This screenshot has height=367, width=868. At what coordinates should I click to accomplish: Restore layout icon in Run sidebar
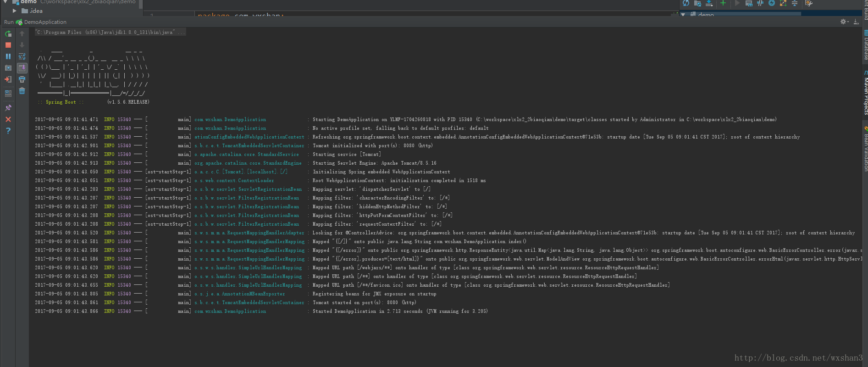coord(8,94)
